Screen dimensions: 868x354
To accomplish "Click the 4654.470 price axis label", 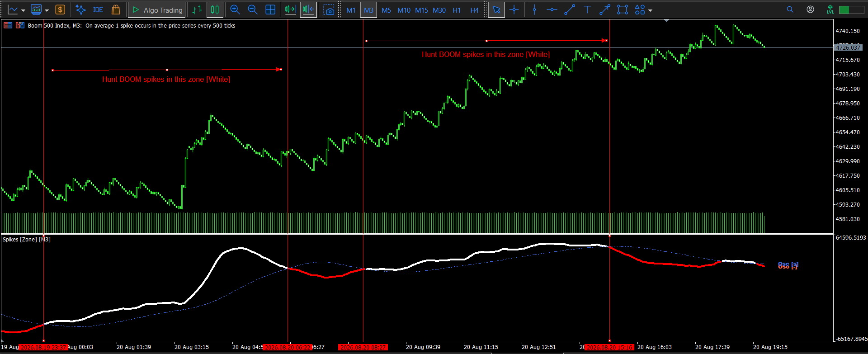I will click(848, 132).
